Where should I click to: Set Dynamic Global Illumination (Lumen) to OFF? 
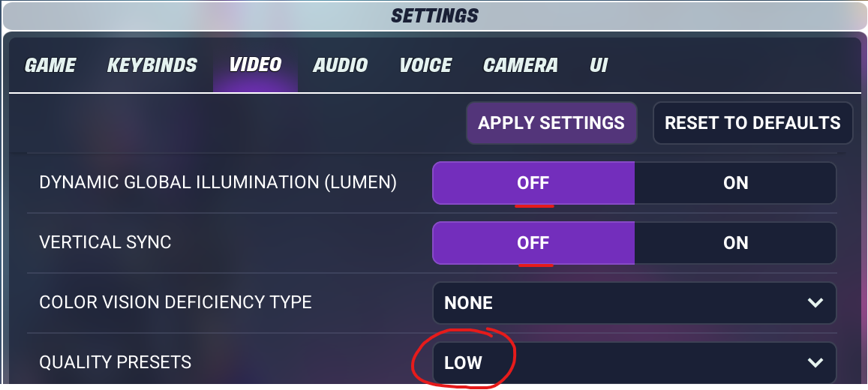[x=533, y=183]
